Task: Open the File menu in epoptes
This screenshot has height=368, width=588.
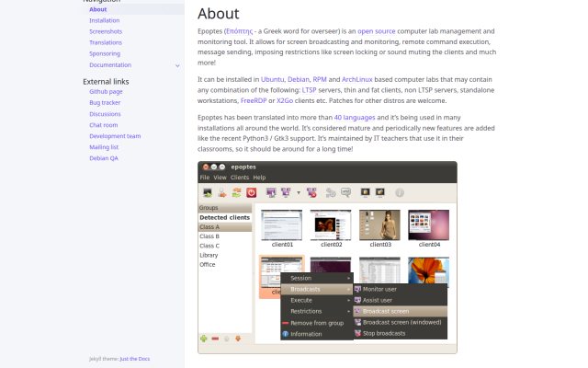Action: coord(205,178)
